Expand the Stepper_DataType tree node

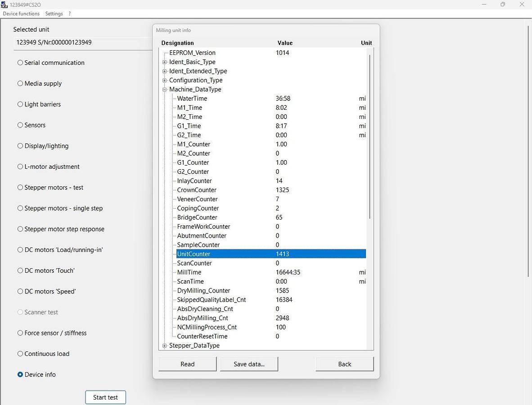[165, 346]
